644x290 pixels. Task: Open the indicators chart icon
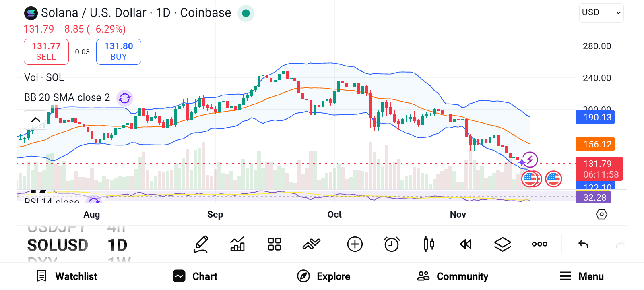[x=237, y=244]
